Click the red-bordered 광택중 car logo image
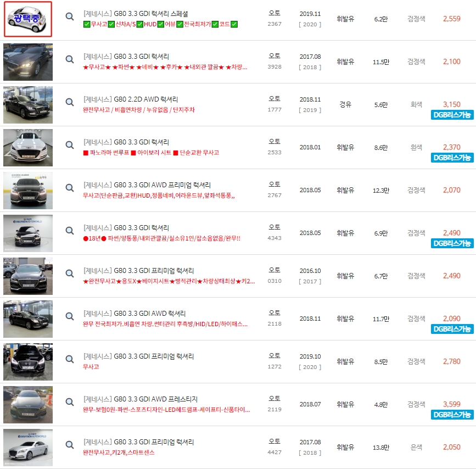Image resolution: width=476 pixels, height=469 pixels. [28, 17]
